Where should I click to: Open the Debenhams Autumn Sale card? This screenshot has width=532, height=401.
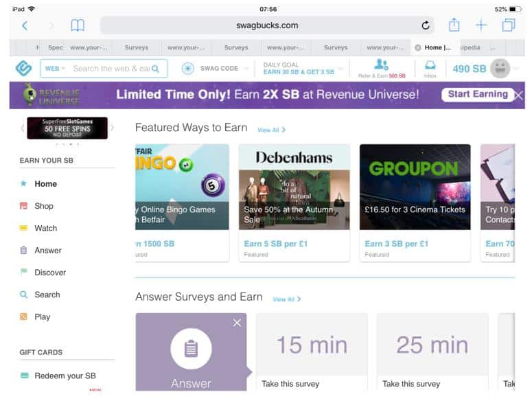coord(294,203)
